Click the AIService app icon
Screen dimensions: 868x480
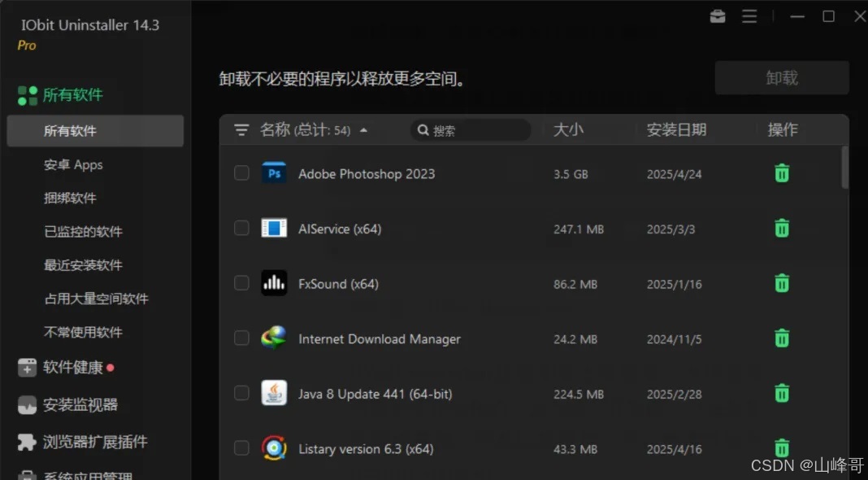pyautogui.click(x=274, y=228)
